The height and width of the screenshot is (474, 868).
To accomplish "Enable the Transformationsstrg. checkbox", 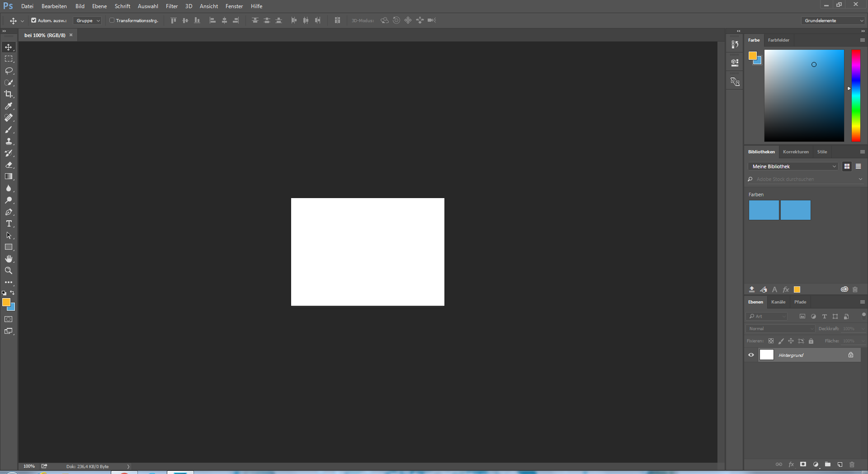I will pyautogui.click(x=112, y=20).
